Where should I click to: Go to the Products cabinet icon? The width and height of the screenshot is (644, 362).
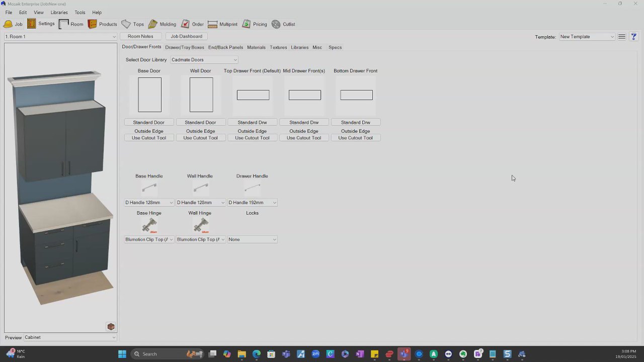92,24
